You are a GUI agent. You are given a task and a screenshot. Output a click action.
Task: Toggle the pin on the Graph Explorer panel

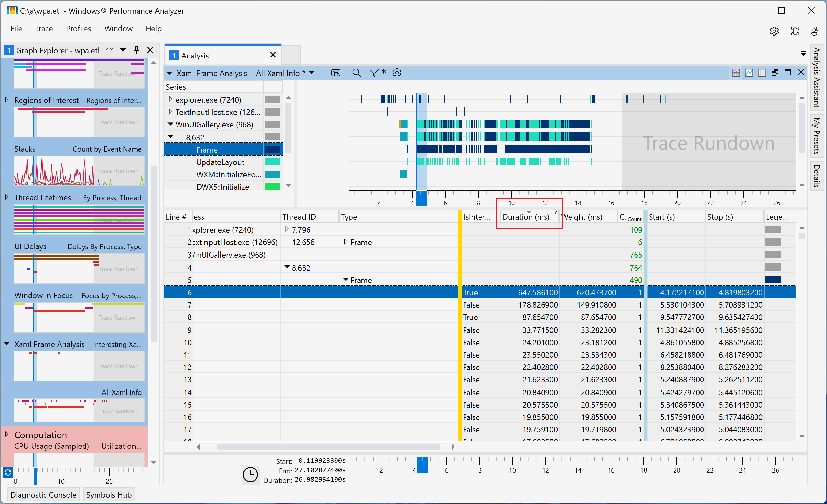(136, 50)
